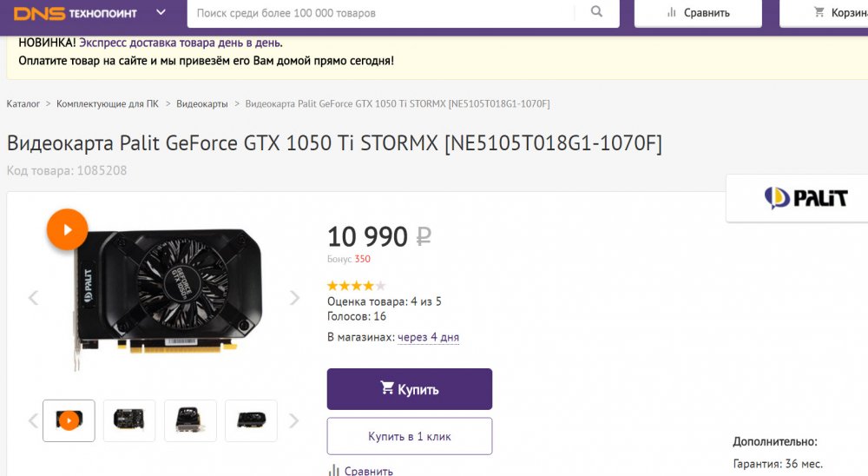The image size is (868, 476).
Task: Click the star rating of the product
Action: [x=356, y=285]
